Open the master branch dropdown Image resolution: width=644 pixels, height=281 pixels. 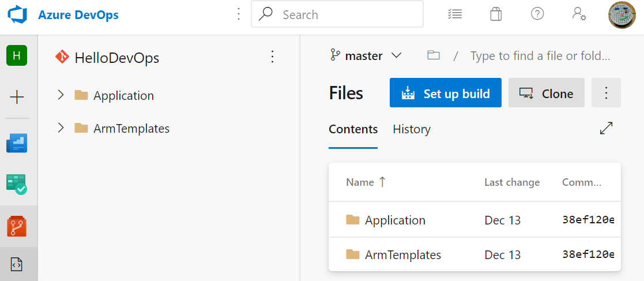(x=365, y=56)
